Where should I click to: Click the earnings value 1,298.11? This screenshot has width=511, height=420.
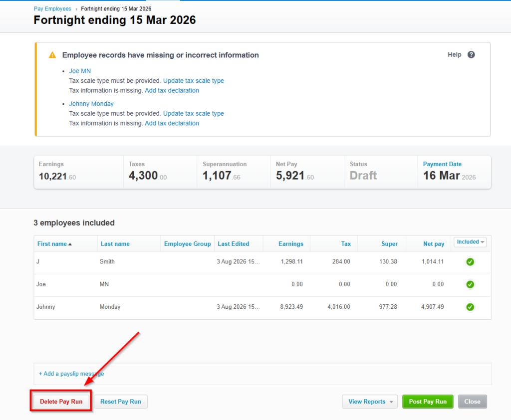pos(291,262)
